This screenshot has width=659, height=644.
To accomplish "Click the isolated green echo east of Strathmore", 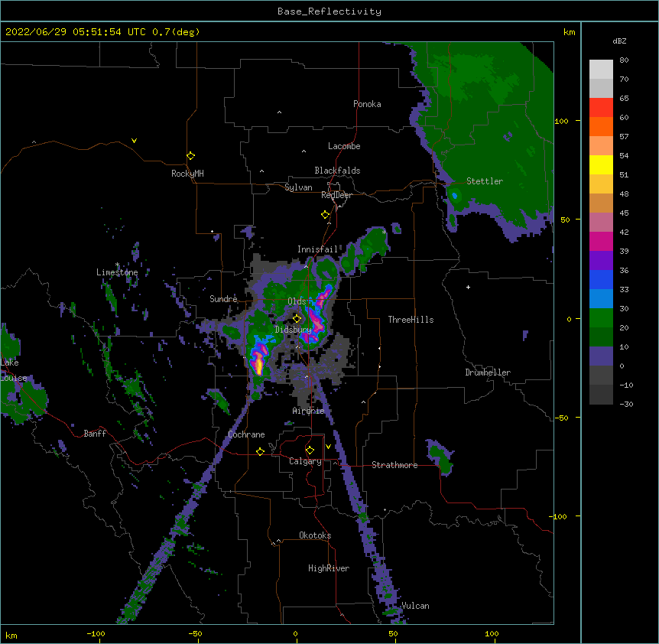I will pyautogui.click(x=440, y=458).
